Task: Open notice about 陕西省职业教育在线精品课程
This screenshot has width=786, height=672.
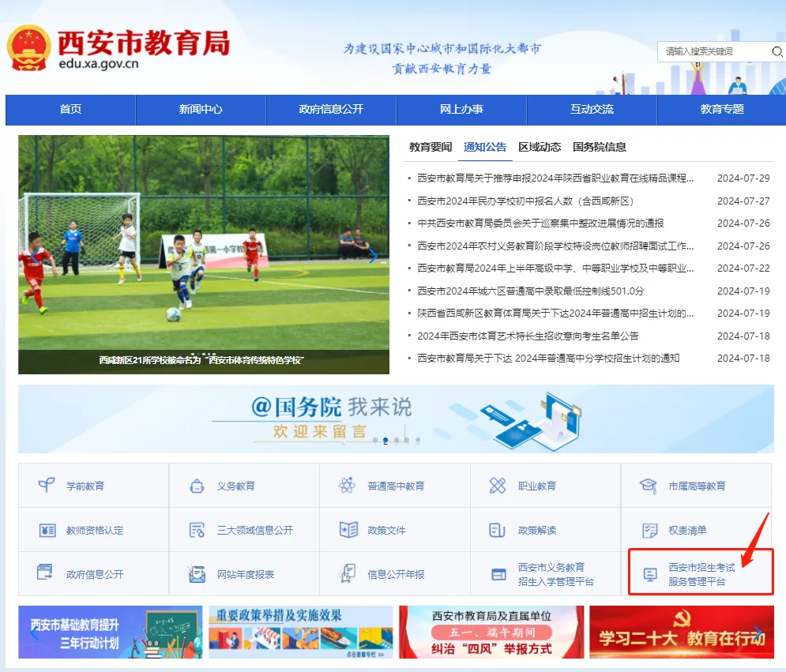Action: [555, 178]
